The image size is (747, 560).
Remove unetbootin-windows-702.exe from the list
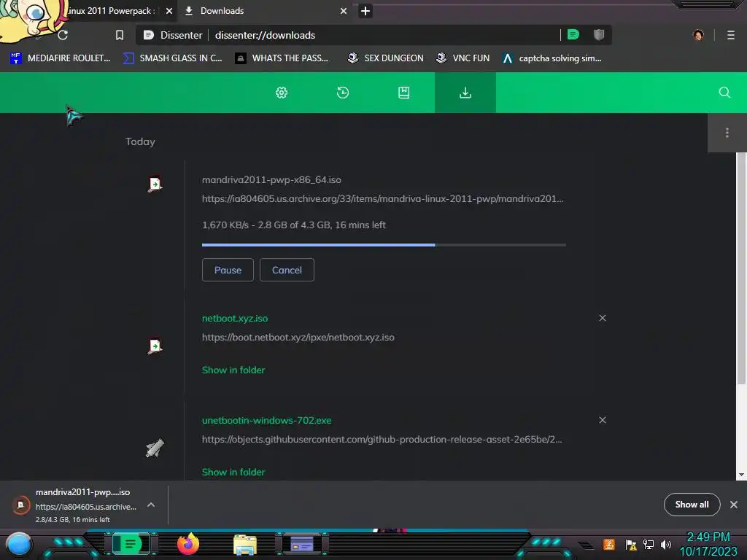[603, 420]
